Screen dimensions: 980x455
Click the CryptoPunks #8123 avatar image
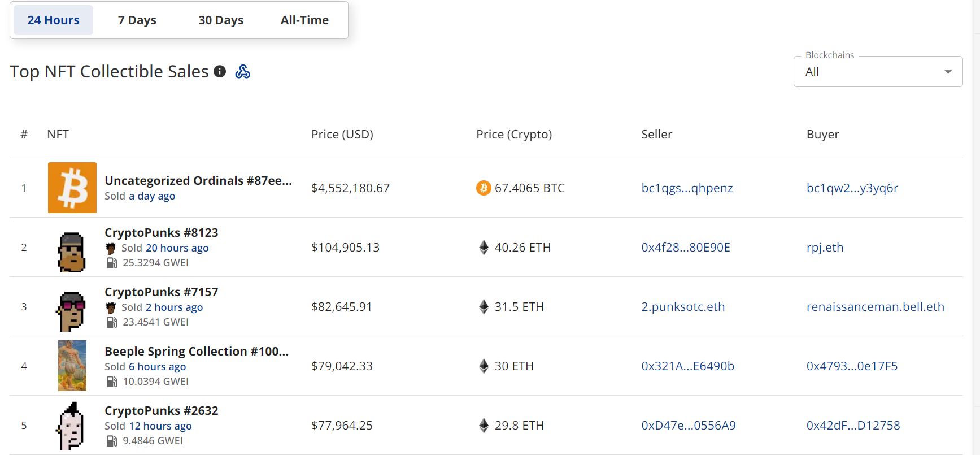tap(72, 252)
